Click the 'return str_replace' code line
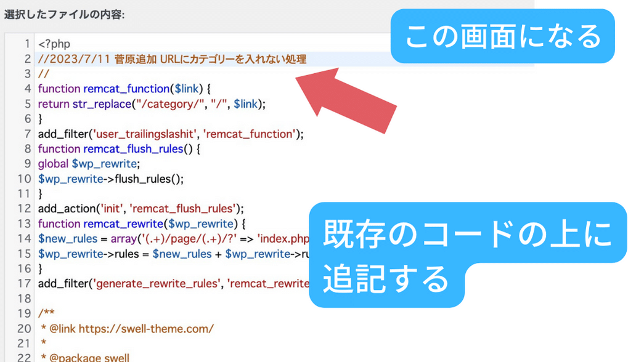The width and height of the screenshot is (644, 362). (152, 104)
